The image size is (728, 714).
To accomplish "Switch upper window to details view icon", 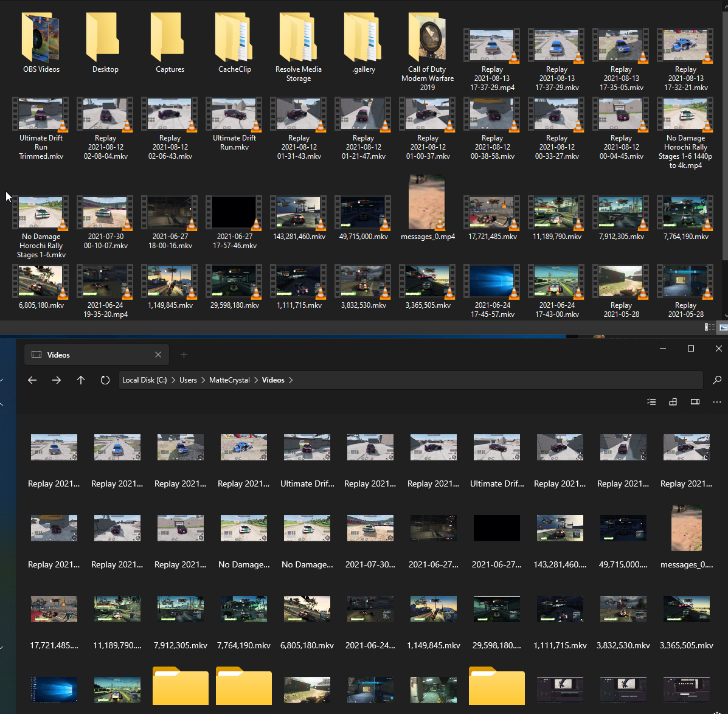I will tap(709, 327).
